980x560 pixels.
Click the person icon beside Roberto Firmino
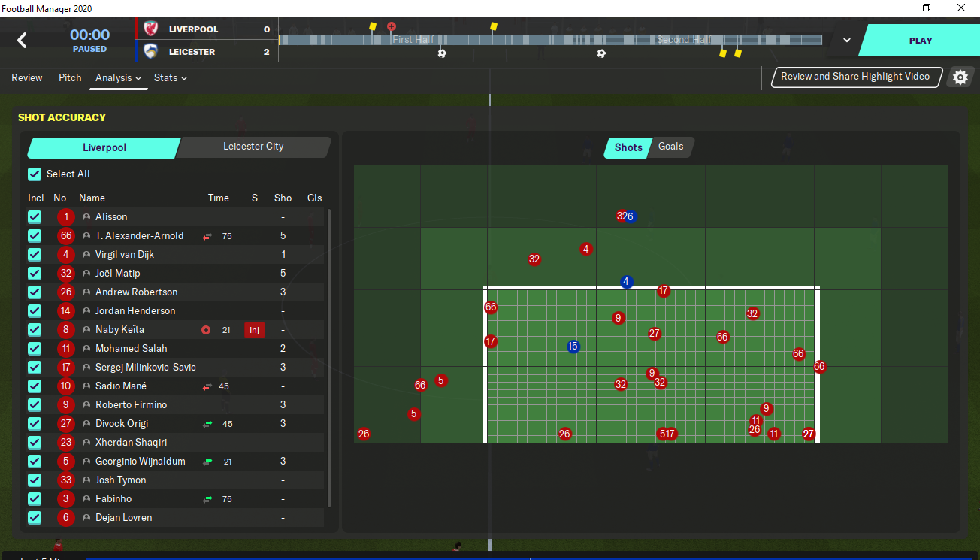tap(86, 405)
